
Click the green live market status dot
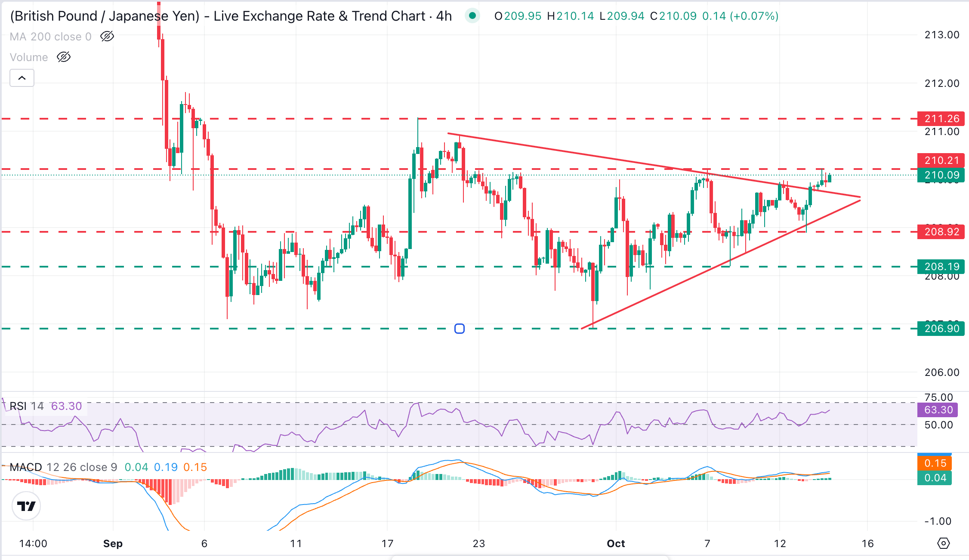click(472, 16)
